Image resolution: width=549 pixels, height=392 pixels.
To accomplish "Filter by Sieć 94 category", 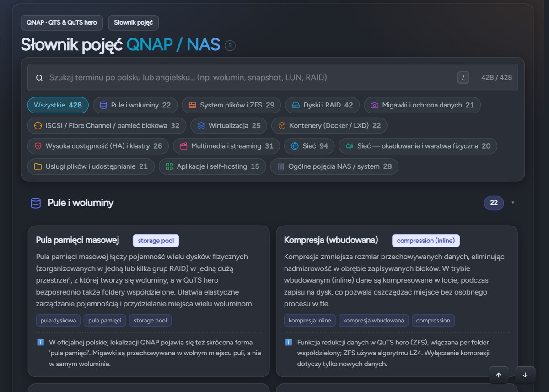I will tap(309, 146).
